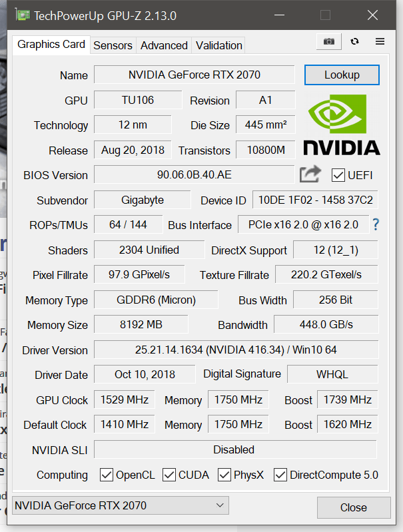
Task: Open the hamburger menu icon
Action: 380,41
